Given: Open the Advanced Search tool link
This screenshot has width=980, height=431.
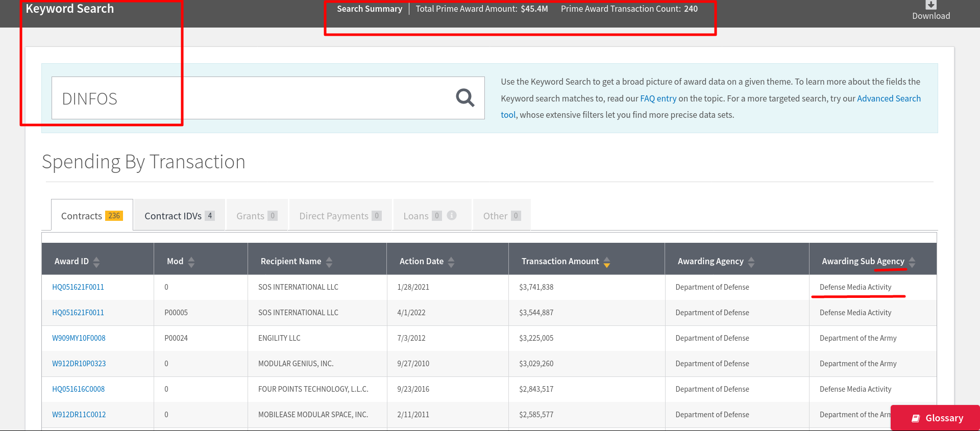Looking at the screenshot, I should point(889,98).
